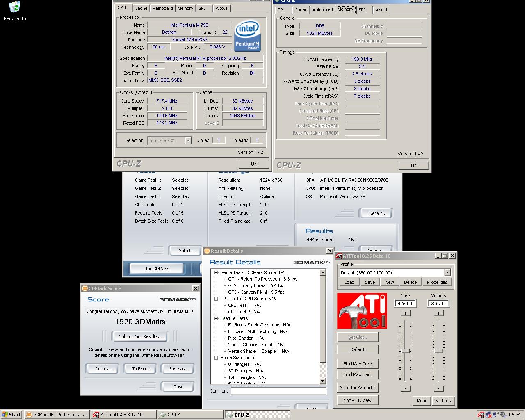
Task: Click the ATITool Mem button
Action: click(421, 401)
